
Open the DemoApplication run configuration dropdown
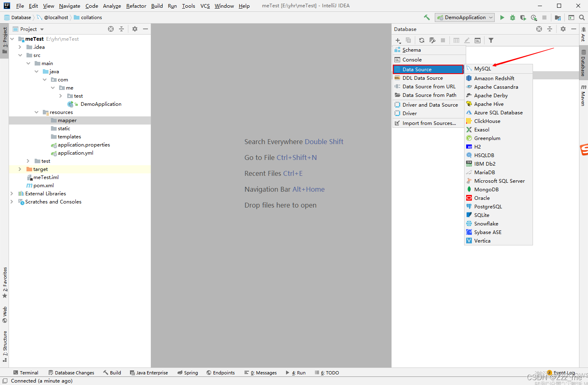(x=465, y=17)
